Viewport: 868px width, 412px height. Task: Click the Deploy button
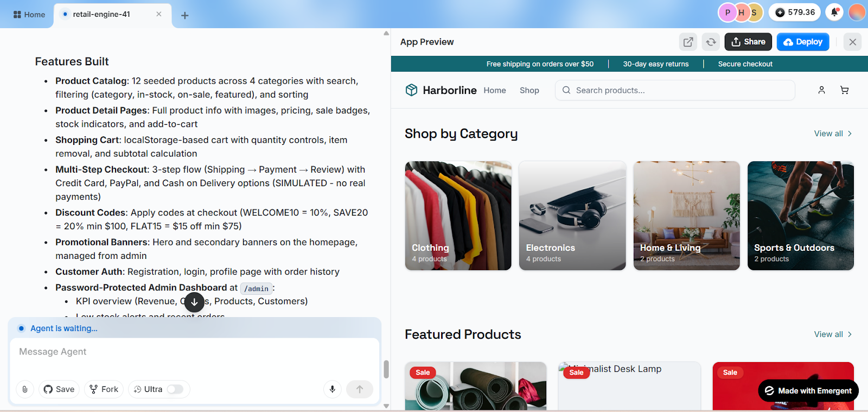[x=803, y=42]
